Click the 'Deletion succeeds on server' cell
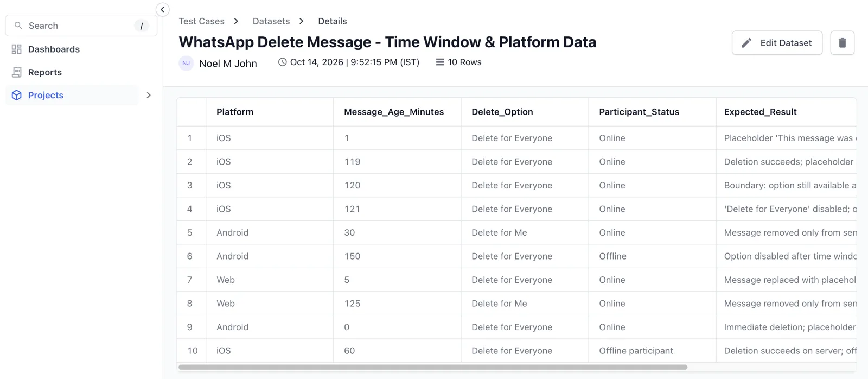868x379 pixels. pos(786,351)
